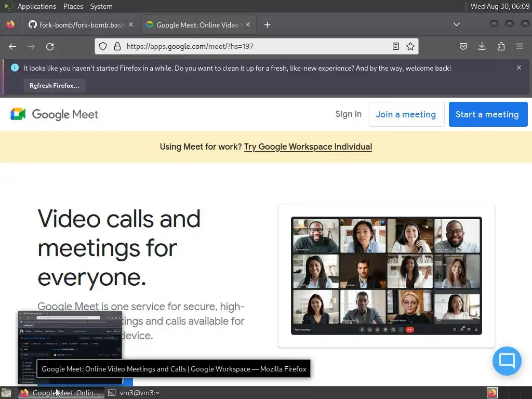This screenshot has height=399, width=532.
Task: Close the Google Meet tab
Action: [x=248, y=24]
